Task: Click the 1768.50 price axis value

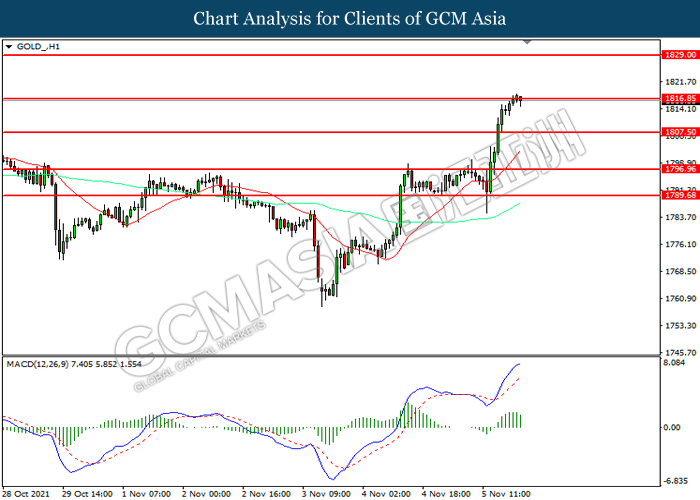Action: (x=681, y=271)
